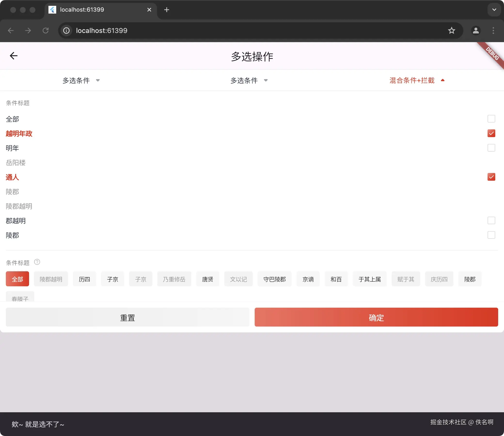The image size is (504, 436).
Task: Open a new tab with the plus icon
Action: point(166,10)
